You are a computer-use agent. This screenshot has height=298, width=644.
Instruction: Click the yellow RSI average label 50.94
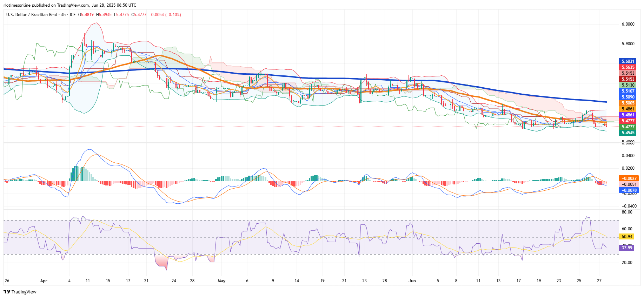(627, 237)
